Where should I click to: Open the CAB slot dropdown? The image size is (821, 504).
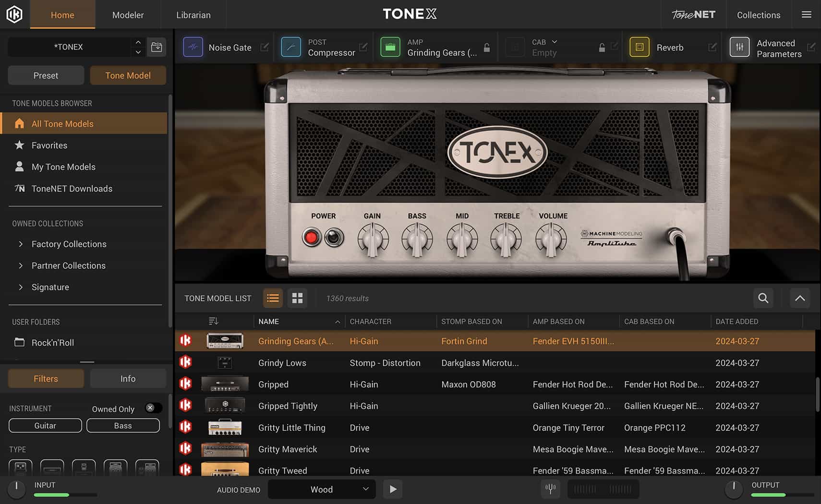[x=554, y=42]
